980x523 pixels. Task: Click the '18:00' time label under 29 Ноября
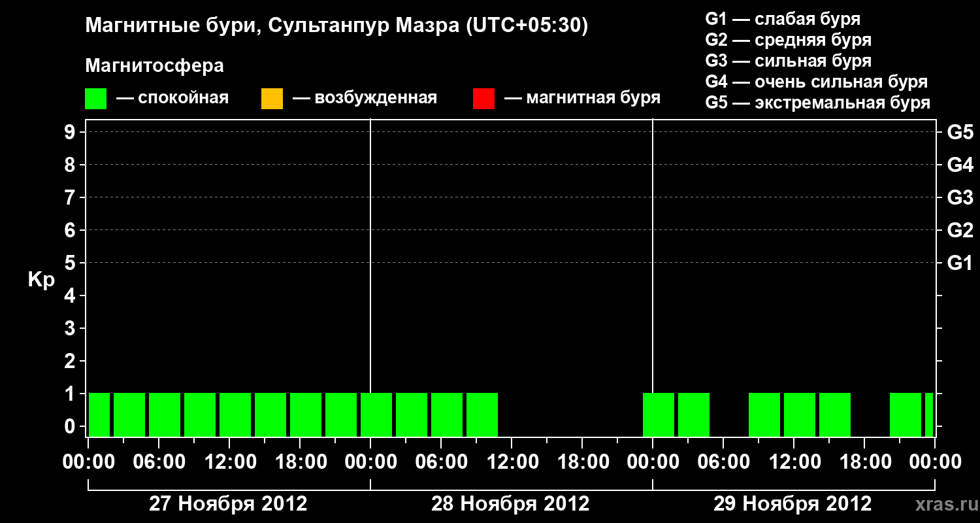(864, 462)
